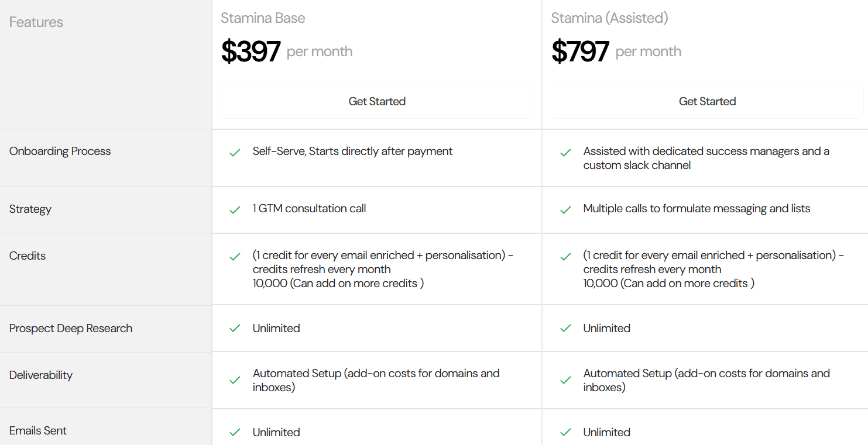This screenshot has height=445, width=868.
Task: Click Get Started under Stamina Base
Action: (x=377, y=101)
